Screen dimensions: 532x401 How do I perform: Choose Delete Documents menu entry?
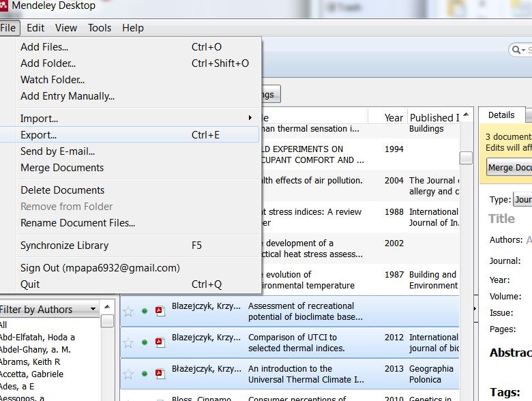tap(130, 190)
